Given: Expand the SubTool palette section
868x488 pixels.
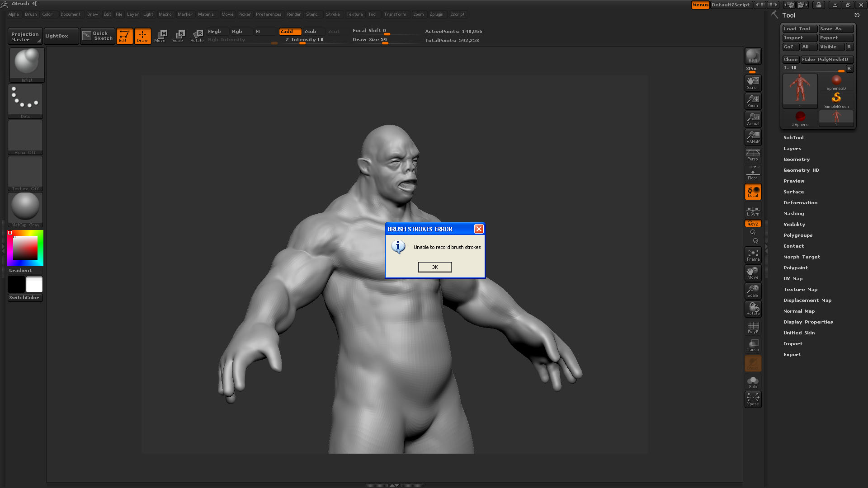Looking at the screenshot, I should point(793,137).
